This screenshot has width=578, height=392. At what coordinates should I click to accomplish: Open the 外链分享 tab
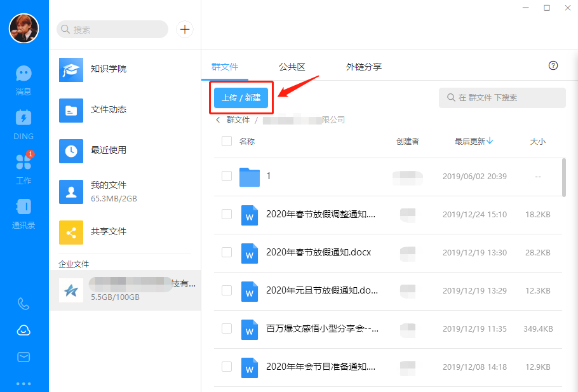pos(364,65)
